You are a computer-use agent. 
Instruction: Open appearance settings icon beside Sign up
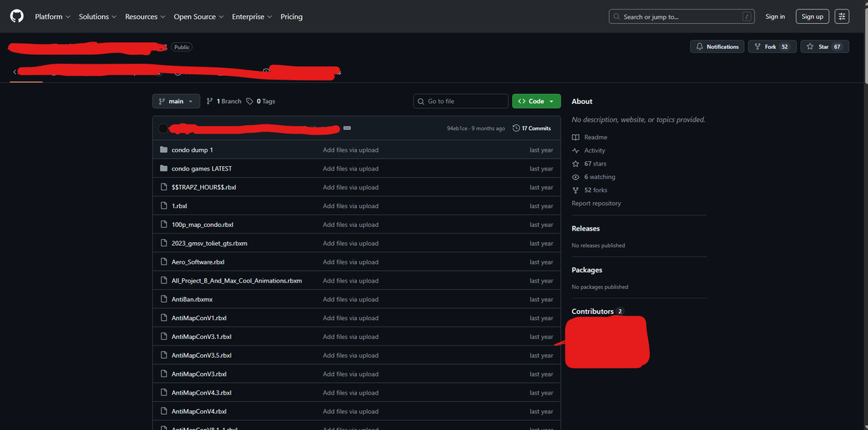tap(842, 17)
